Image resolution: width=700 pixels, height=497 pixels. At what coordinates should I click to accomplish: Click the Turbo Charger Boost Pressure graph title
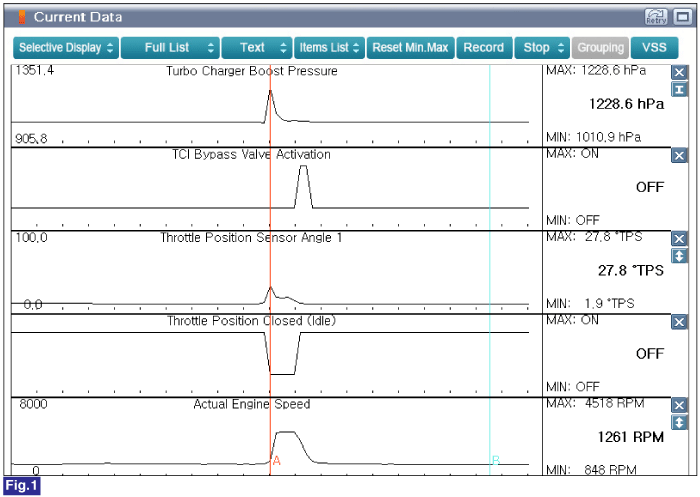tap(252, 71)
